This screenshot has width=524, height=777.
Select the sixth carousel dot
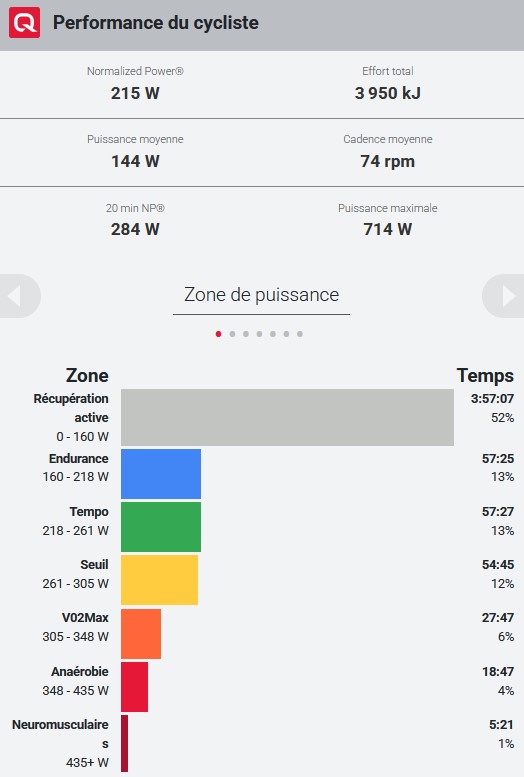[x=286, y=334]
